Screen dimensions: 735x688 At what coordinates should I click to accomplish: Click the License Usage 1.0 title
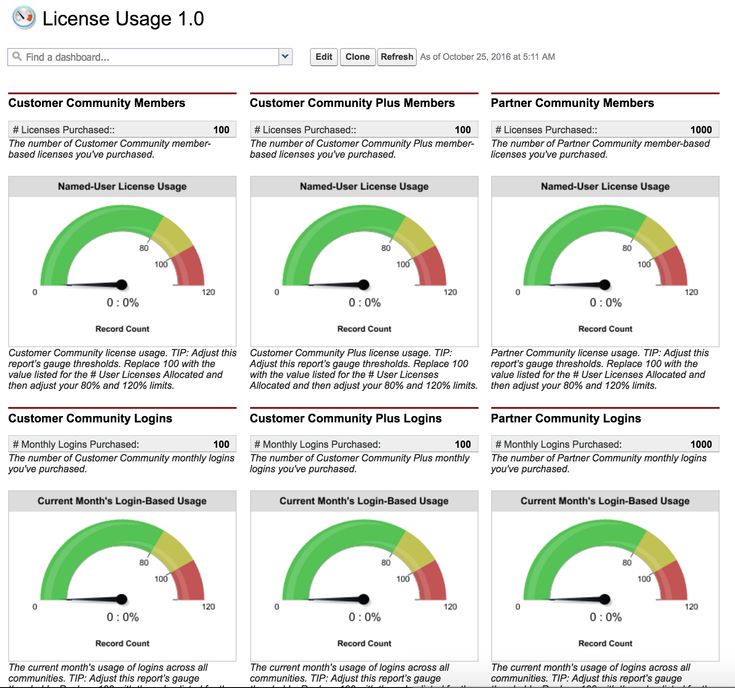click(x=123, y=19)
